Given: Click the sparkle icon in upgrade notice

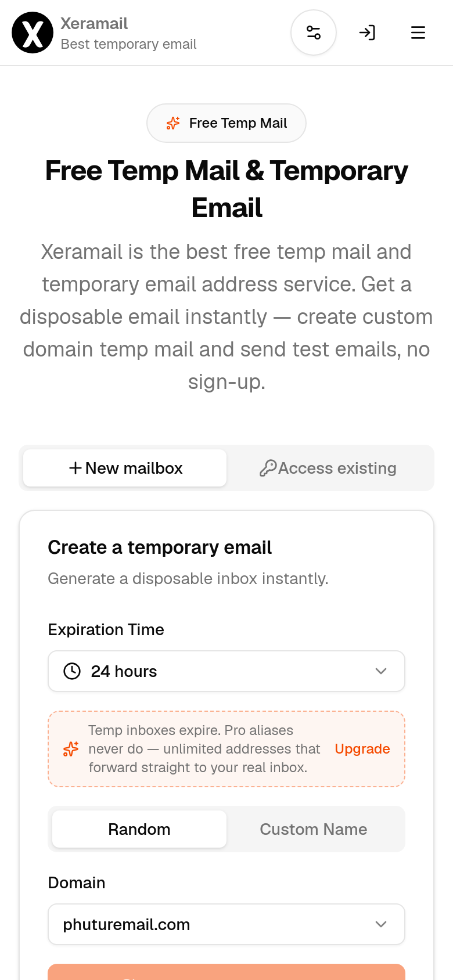Looking at the screenshot, I should (x=71, y=749).
